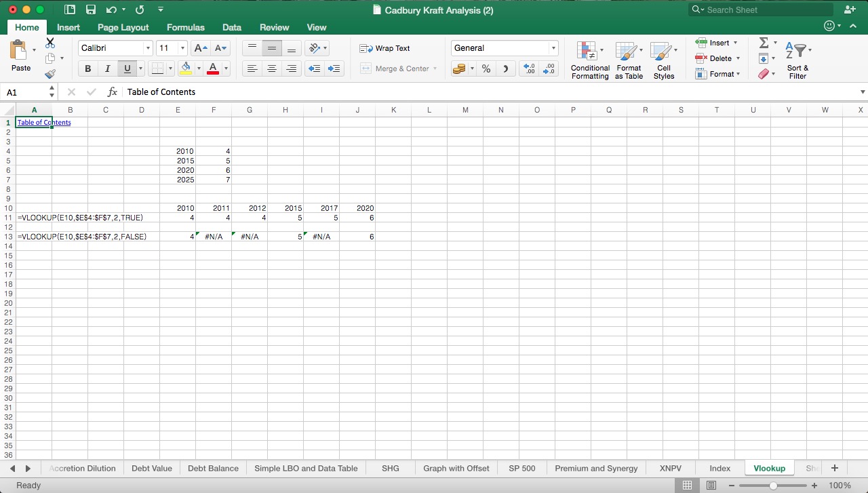Viewport: 868px width, 493px height.
Task: Open the Delete cells dropdown
Action: 738,58
